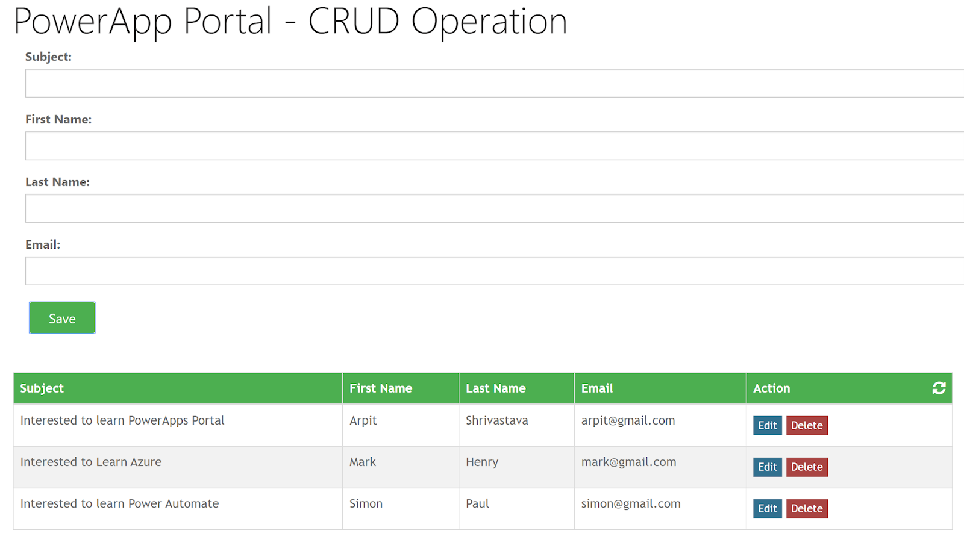The height and width of the screenshot is (560, 964).
Task: Click the Action column header
Action: 849,388
